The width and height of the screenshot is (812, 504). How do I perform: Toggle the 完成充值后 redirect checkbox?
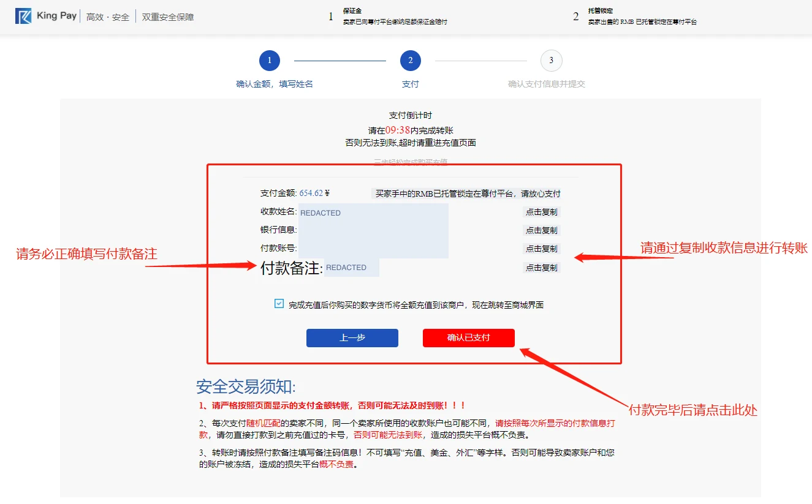[x=279, y=304]
